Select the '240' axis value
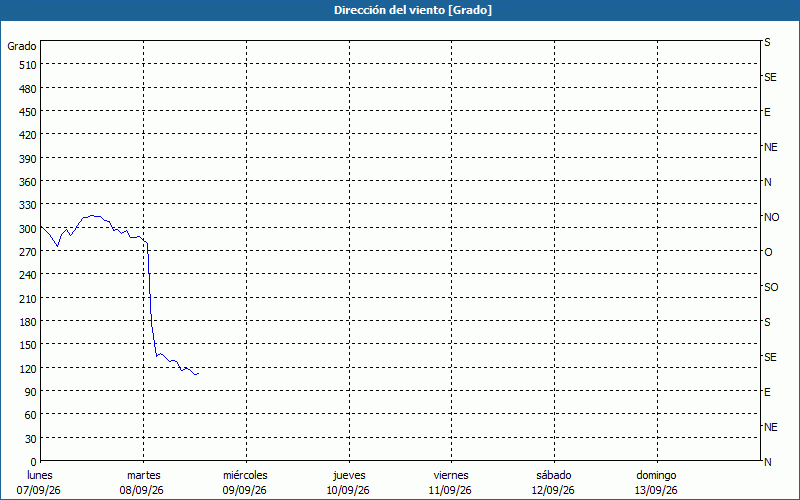 28,276
